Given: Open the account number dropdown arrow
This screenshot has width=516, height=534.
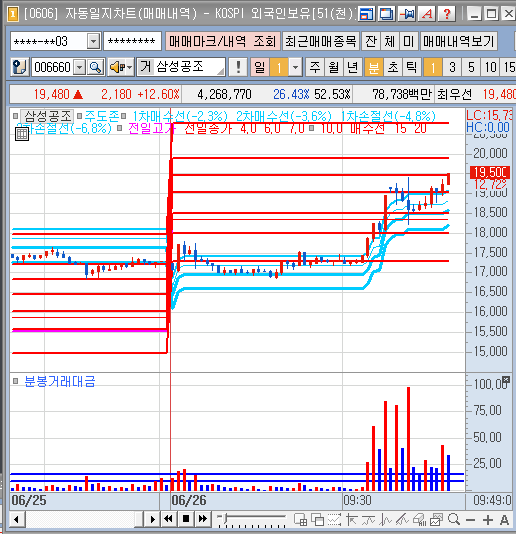Looking at the screenshot, I should 93,42.
